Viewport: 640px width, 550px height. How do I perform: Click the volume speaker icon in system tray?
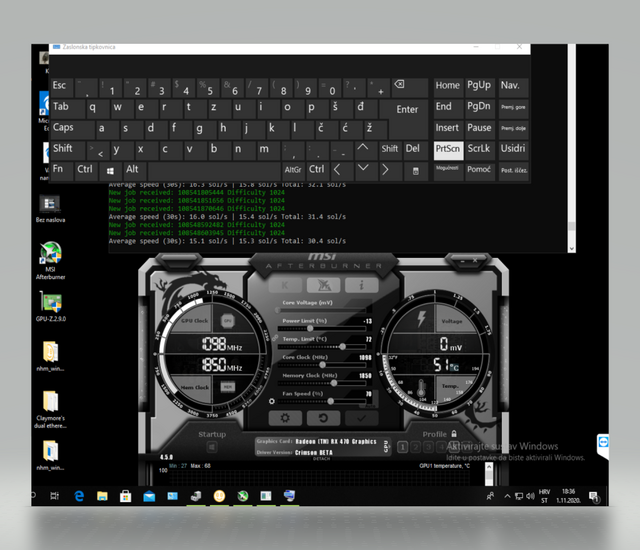point(530,496)
